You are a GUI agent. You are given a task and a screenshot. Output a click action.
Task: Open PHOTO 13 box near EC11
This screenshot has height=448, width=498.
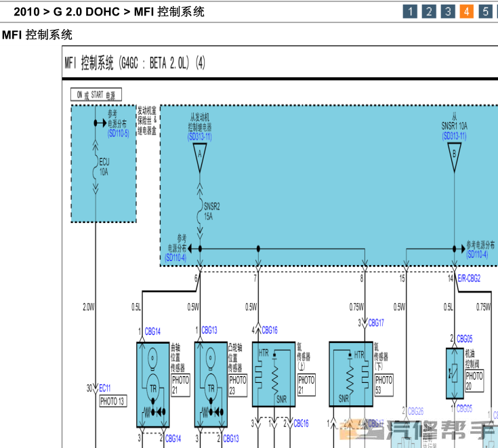click(x=113, y=401)
